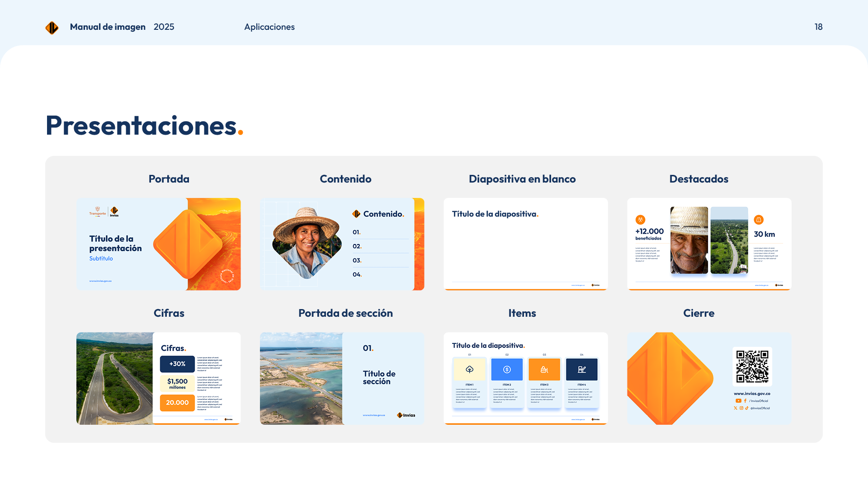
Task: Click the dollar coin icon in Item 2
Action: pyautogui.click(x=507, y=369)
